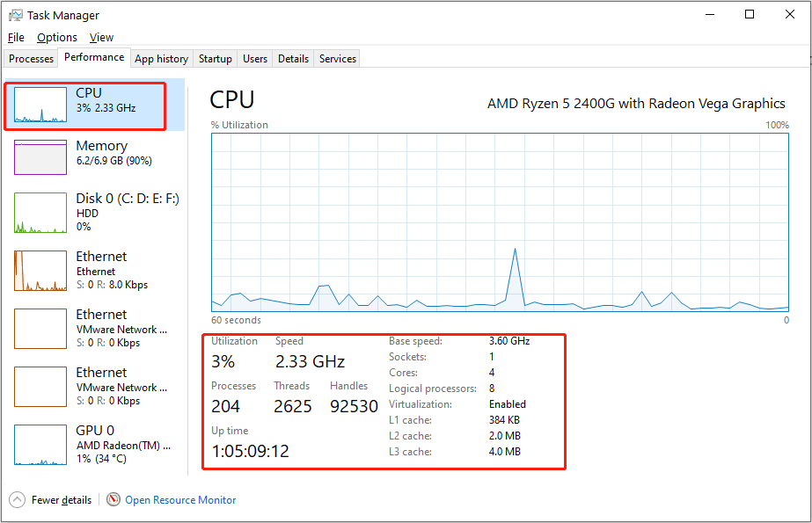
Task: Select the Memory usage graph thumbnail
Action: tap(40, 157)
